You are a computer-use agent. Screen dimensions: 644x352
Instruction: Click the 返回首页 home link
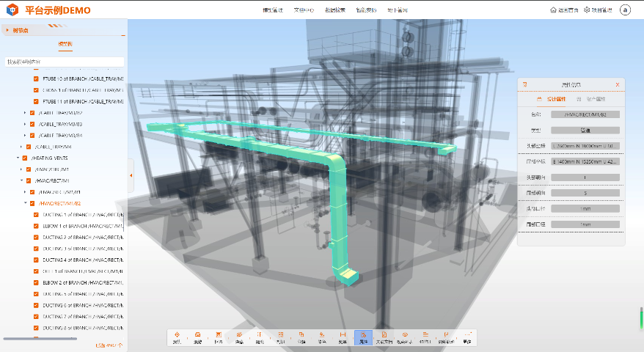click(x=563, y=10)
